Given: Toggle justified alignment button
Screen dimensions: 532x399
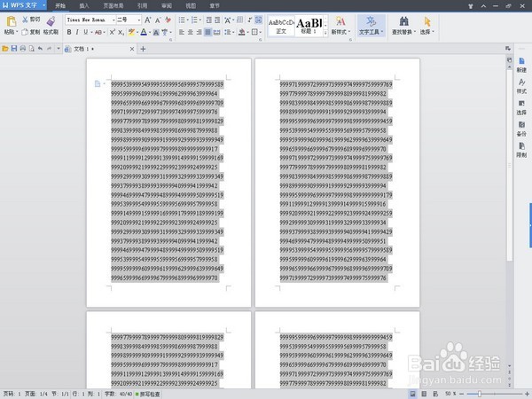Looking at the screenshot, I should click(x=207, y=32).
